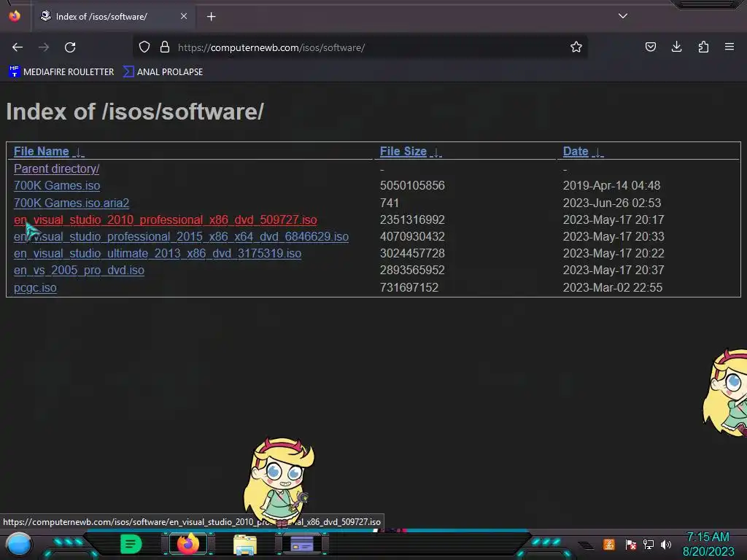747x560 pixels.
Task: Open network connection tray icon
Action: pos(649,544)
